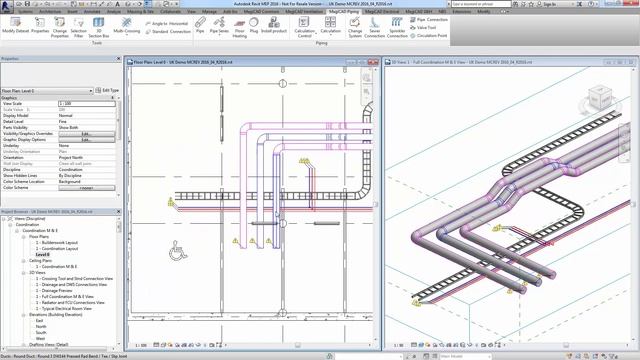Click the Modify Dataset tool
The image size is (640, 360).
pos(16,26)
